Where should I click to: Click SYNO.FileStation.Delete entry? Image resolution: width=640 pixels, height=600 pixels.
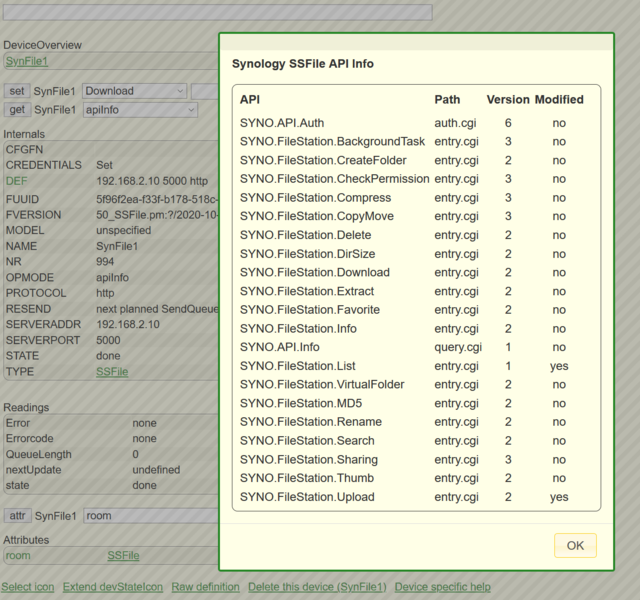click(x=305, y=235)
